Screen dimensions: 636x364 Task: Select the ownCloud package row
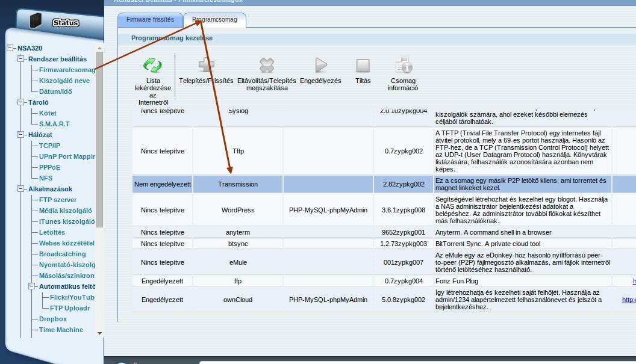coord(384,300)
